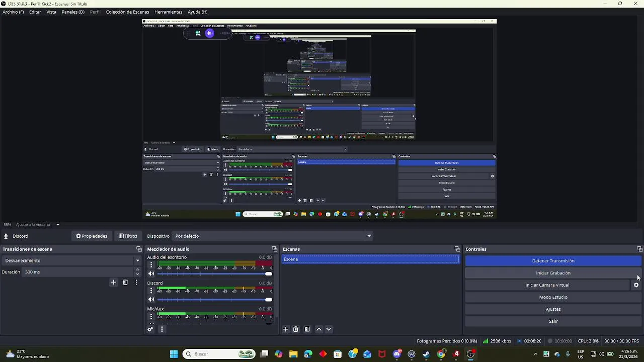Screen dimensions: 644x362
Task: Click the CPU: 3.8% status text
Action: pos(588,341)
